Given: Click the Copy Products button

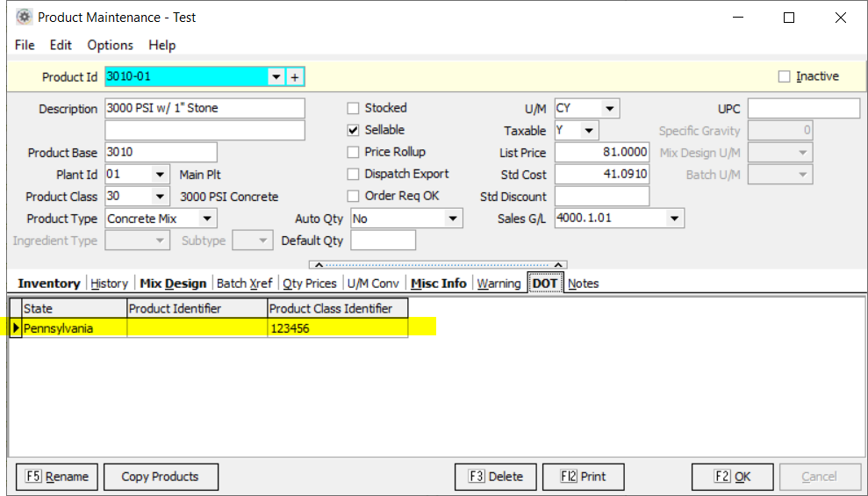Looking at the screenshot, I should [x=160, y=477].
